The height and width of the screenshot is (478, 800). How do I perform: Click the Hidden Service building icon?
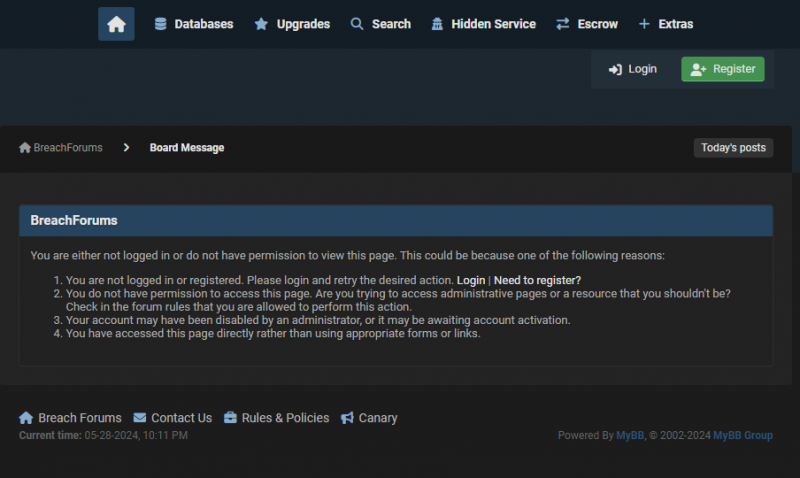click(437, 24)
